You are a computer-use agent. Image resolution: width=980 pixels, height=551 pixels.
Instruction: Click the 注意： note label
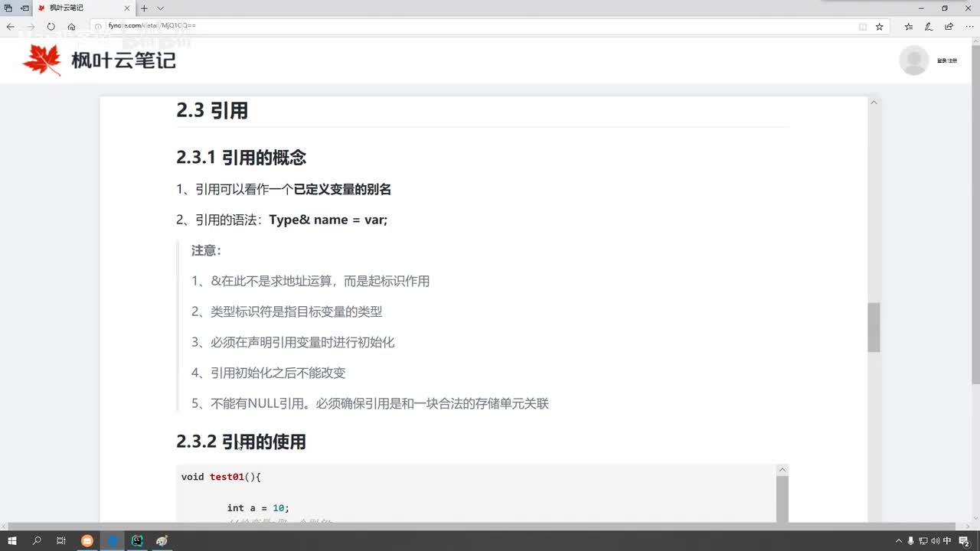pyautogui.click(x=206, y=250)
